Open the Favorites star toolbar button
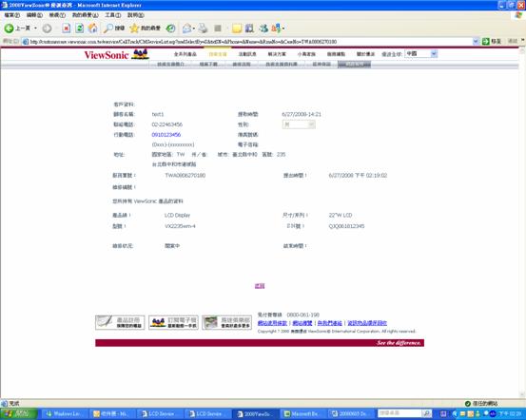526x420 pixels. [x=146, y=29]
